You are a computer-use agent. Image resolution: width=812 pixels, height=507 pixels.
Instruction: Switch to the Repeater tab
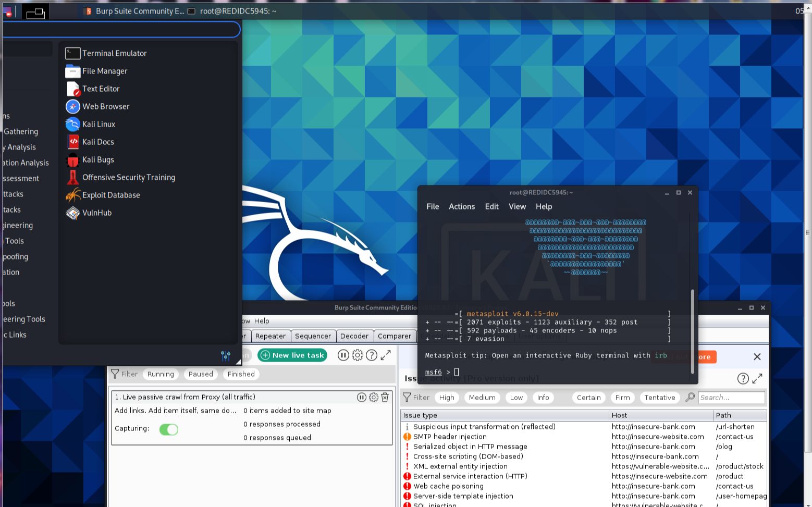point(270,336)
